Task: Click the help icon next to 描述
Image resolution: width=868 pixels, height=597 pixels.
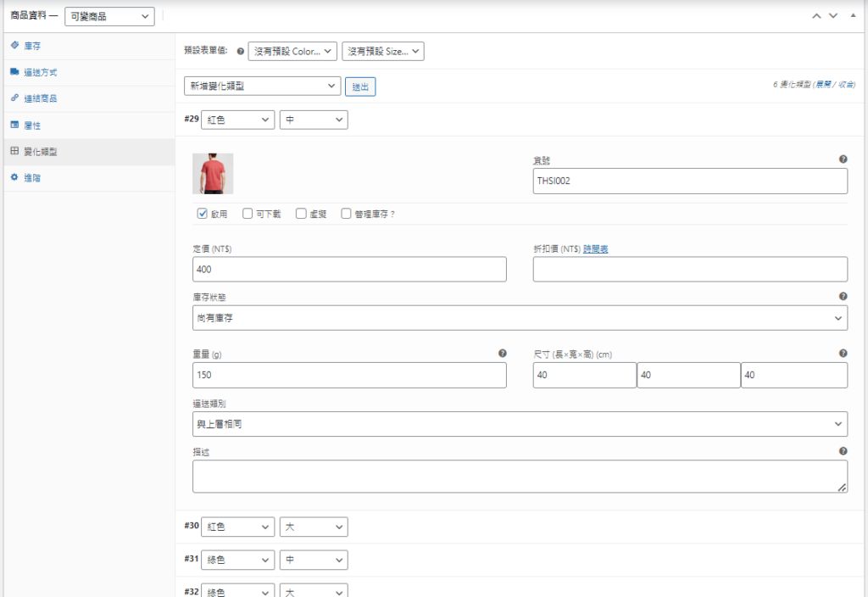Action: pyautogui.click(x=843, y=452)
